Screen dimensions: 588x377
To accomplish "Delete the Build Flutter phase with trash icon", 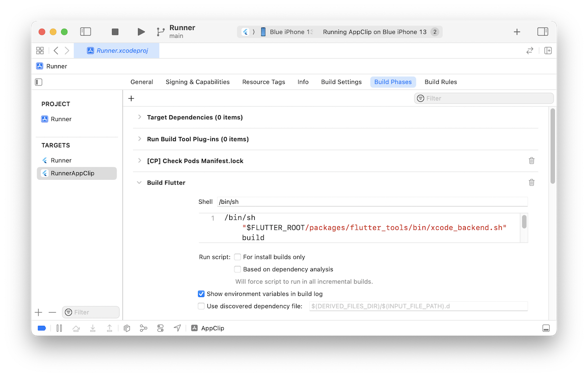I will pyautogui.click(x=531, y=182).
